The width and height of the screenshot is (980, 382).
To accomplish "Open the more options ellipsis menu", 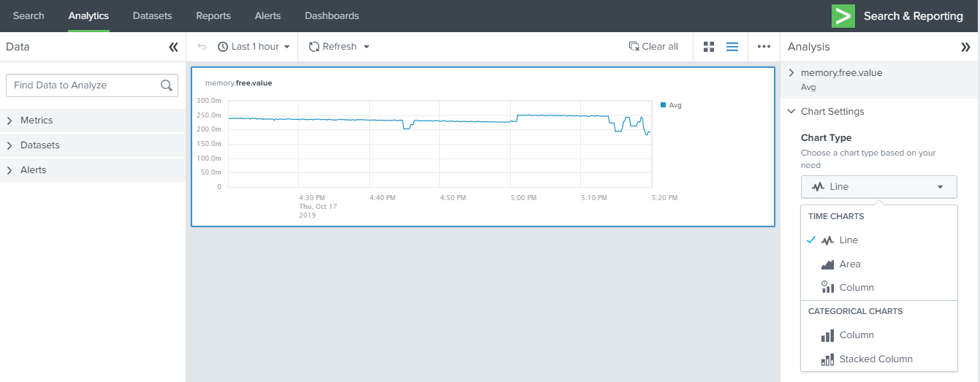I will tap(764, 47).
